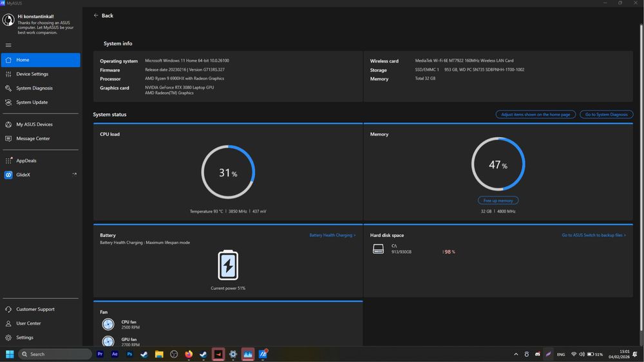Click Adjust items shown on the home page
The height and width of the screenshot is (362, 644).
point(536,114)
